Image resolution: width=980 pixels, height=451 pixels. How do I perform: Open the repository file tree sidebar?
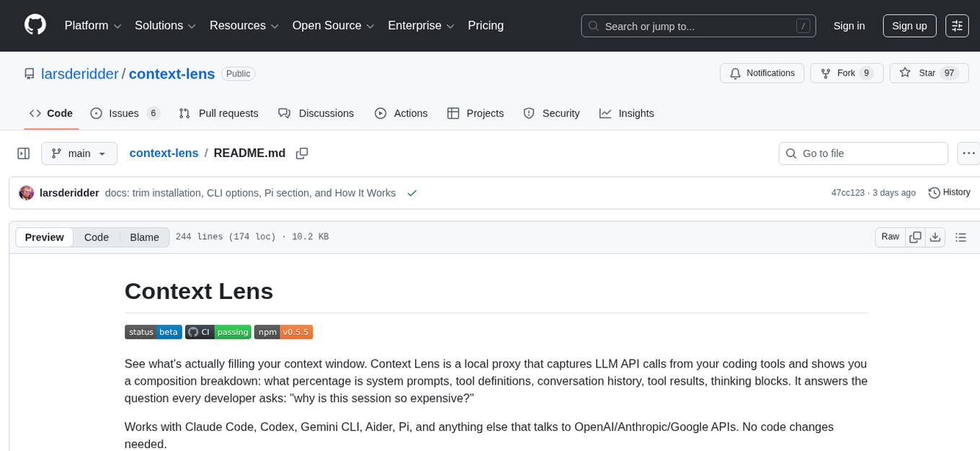(x=23, y=153)
